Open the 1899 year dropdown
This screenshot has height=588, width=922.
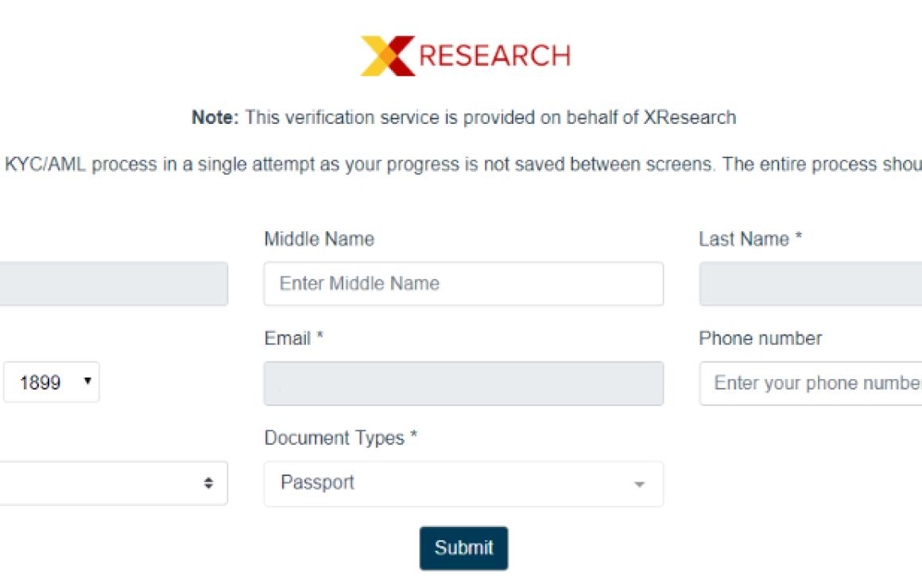point(52,382)
